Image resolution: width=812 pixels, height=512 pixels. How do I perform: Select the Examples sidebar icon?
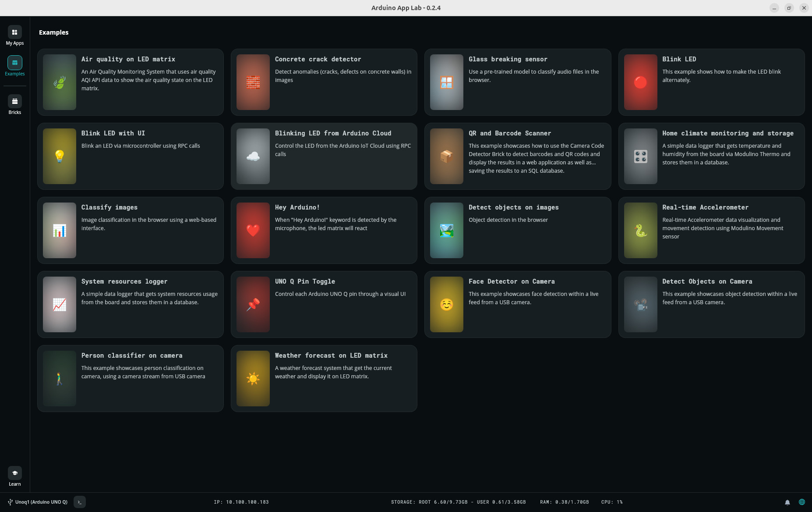click(14, 63)
